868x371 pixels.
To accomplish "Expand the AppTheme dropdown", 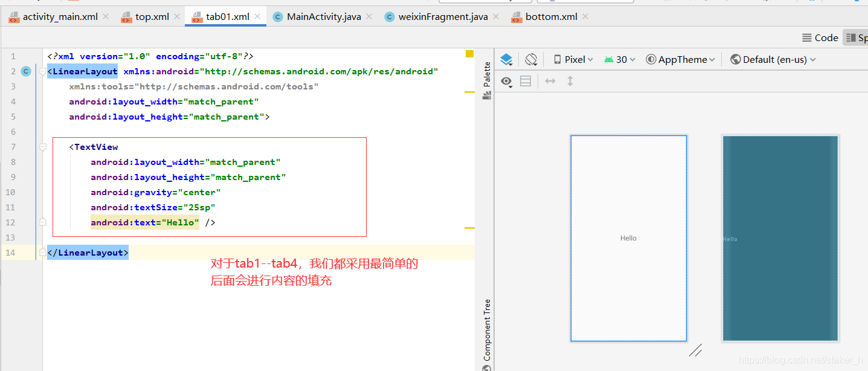I will pos(681,59).
